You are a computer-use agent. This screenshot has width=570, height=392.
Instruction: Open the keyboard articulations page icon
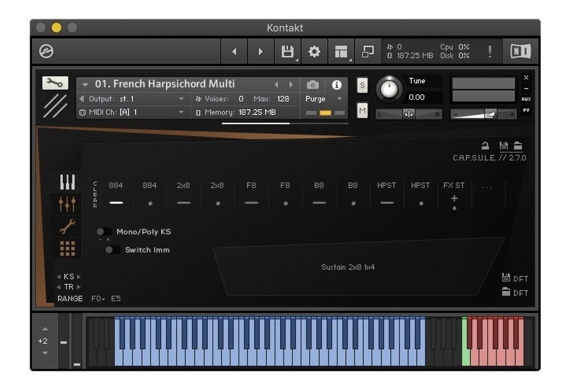(x=68, y=182)
